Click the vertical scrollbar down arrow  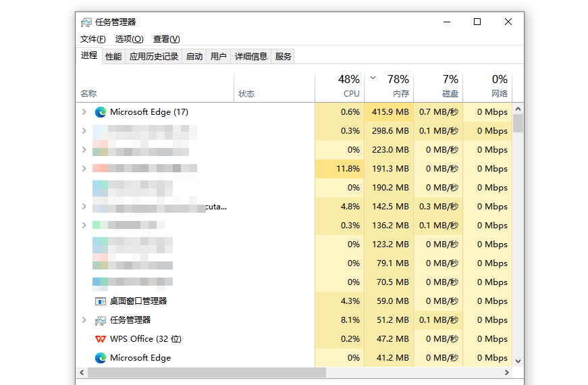coord(518,361)
